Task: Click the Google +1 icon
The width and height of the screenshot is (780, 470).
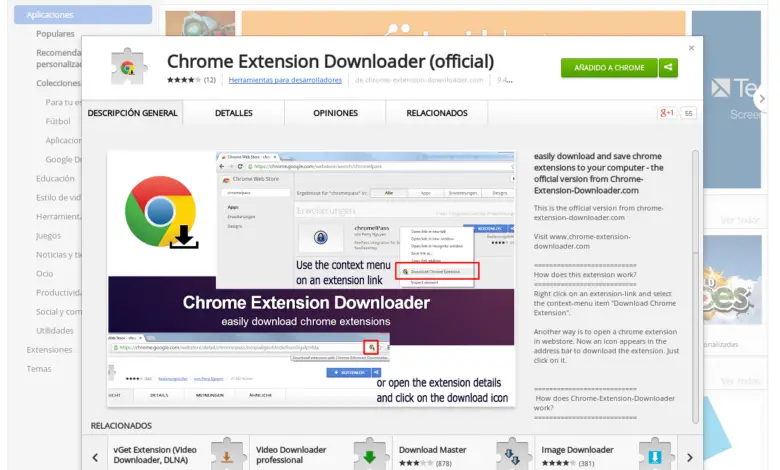Action: 667,113
